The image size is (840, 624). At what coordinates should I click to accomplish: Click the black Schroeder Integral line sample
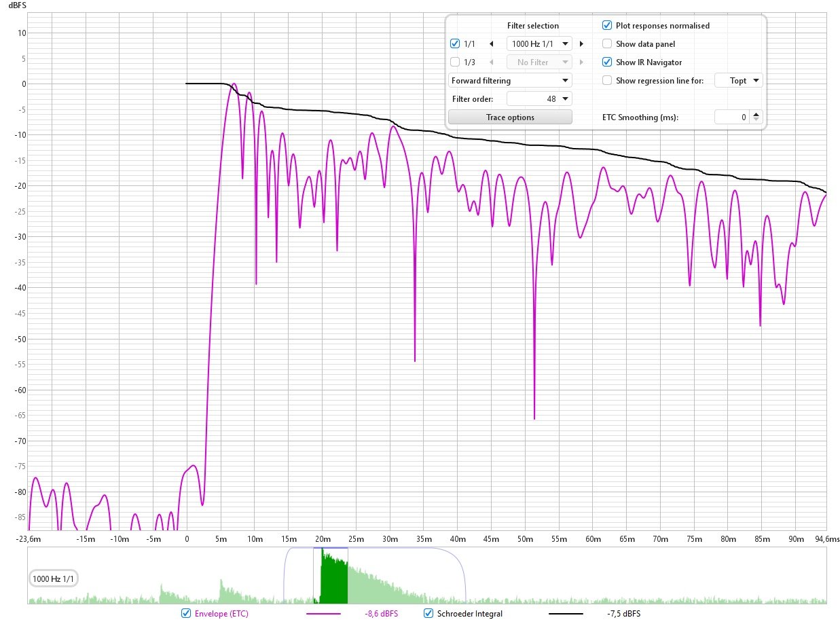(x=565, y=614)
